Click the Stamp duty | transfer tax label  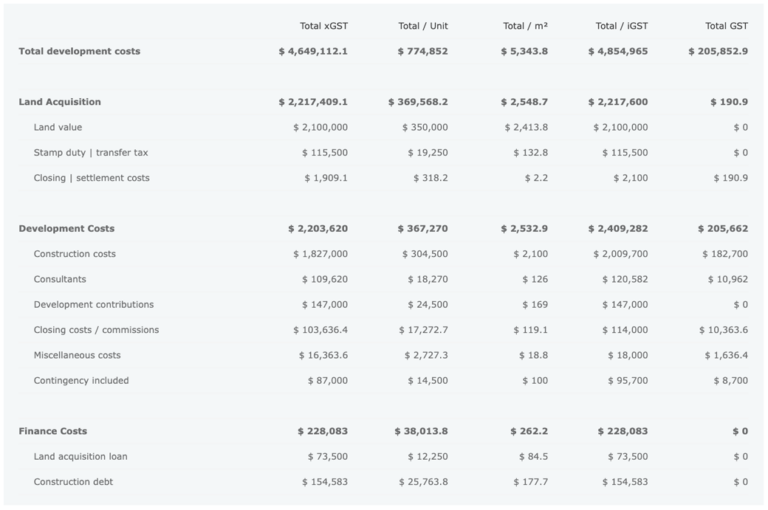click(x=91, y=152)
